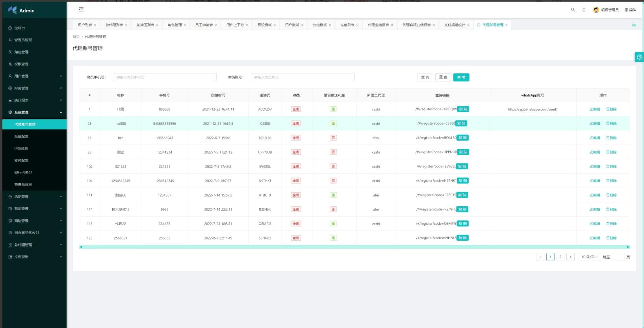The image size is (644, 328).
Task: Click the table's horizontal scrollbar
Action: click(354, 247)
